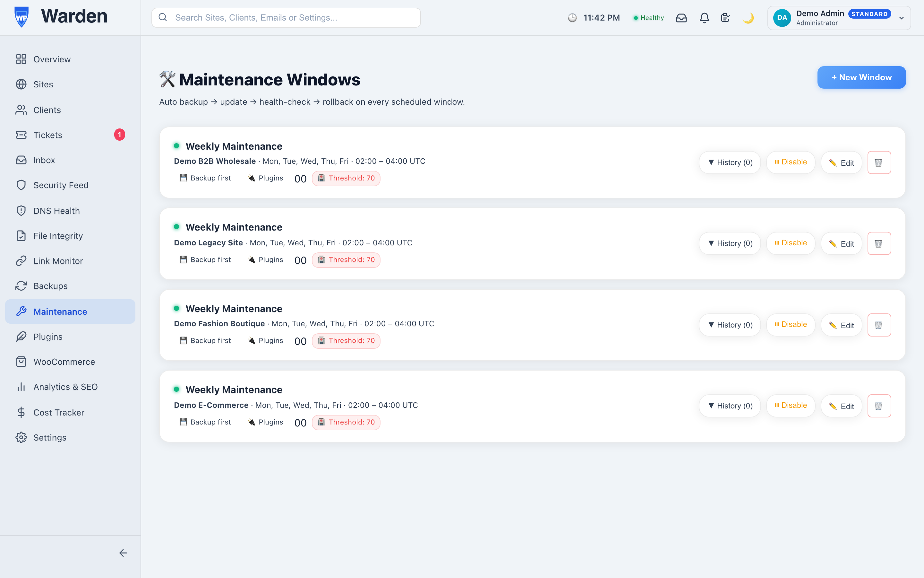924x578 pixels.
Task: Open Clients in the sidebar
Action: (x=70, y=110)
